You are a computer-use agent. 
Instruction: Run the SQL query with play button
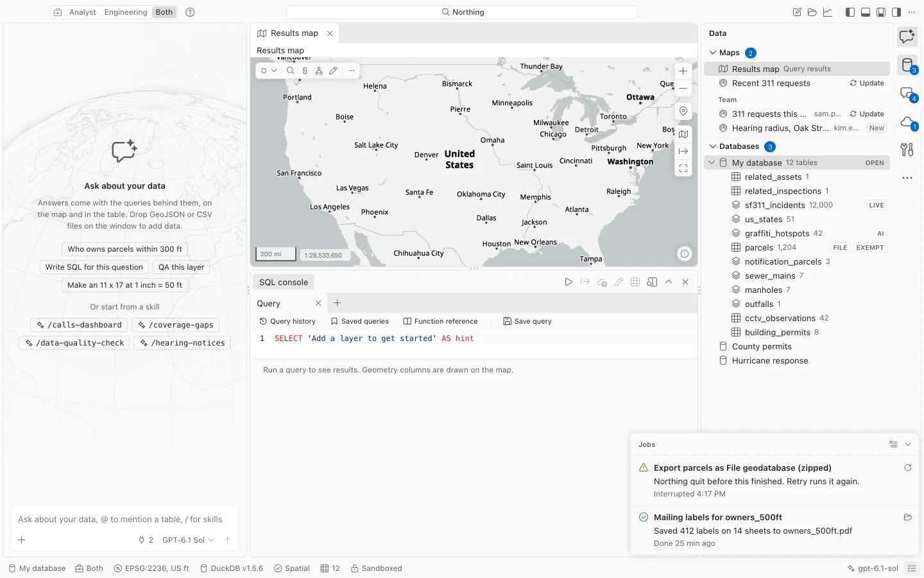click(x=569, y=282)
